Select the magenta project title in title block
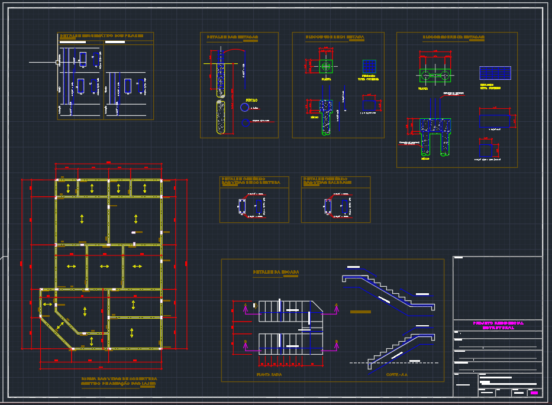The height and width of the screenshot is (405, 552). [x=498, y=325]
